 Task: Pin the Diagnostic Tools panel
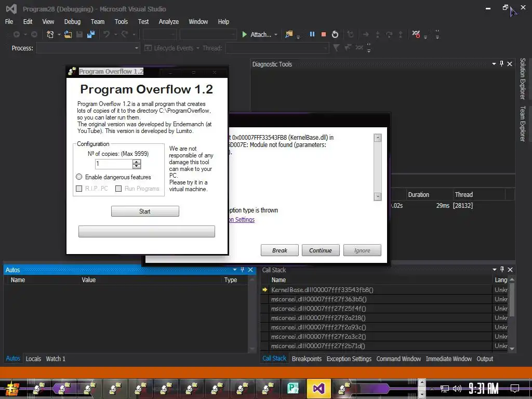(501, 64)
